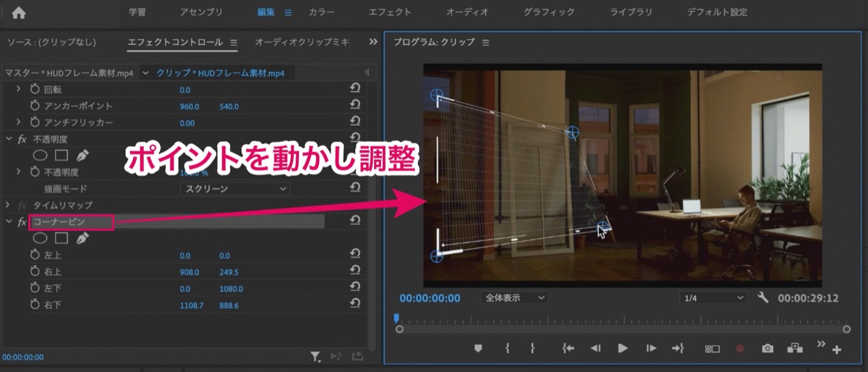
Task: Reset the 描画モード parameter
Action: (355, 188)
